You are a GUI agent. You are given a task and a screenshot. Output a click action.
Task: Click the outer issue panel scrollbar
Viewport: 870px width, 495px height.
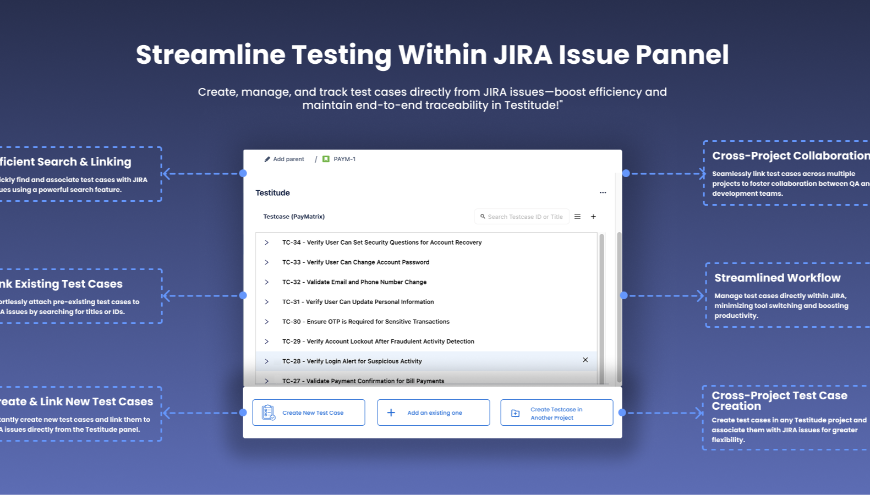pos(619,308)
